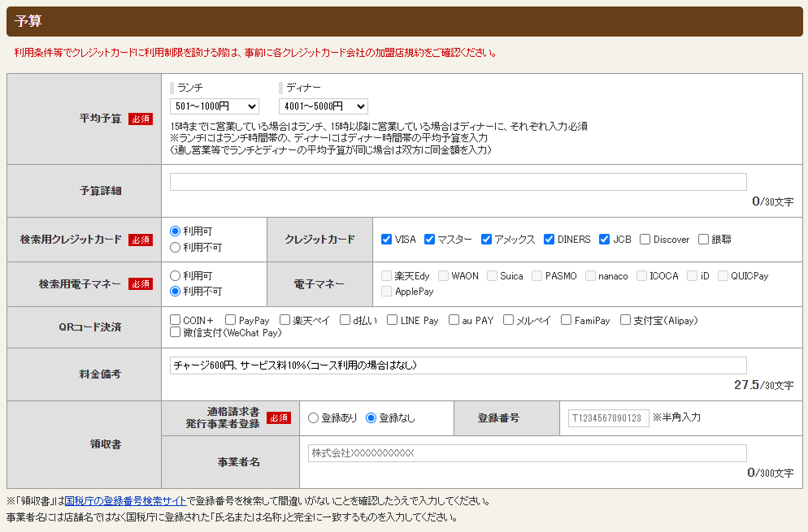This screenshot has height=532, width=808.
Task: Tick the QUICPay checkbox
Action: tap(723, 275)
